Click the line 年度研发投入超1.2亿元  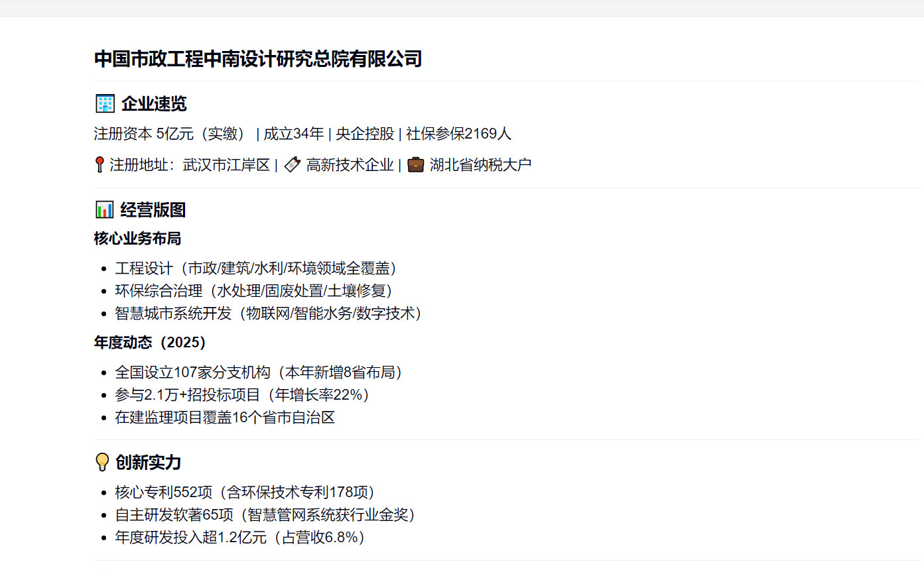pyautogui.click(x=240, y=537)
